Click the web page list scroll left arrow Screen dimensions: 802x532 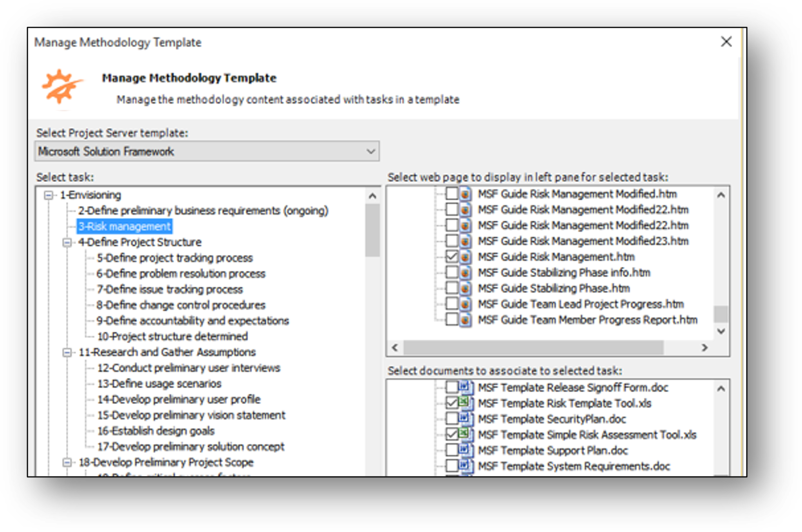tap(395, 348)
